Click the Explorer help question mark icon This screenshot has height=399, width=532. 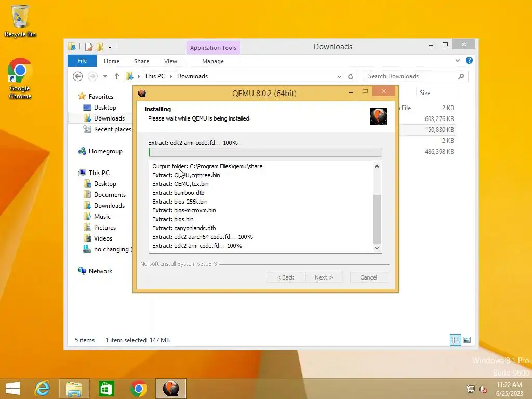469,60
